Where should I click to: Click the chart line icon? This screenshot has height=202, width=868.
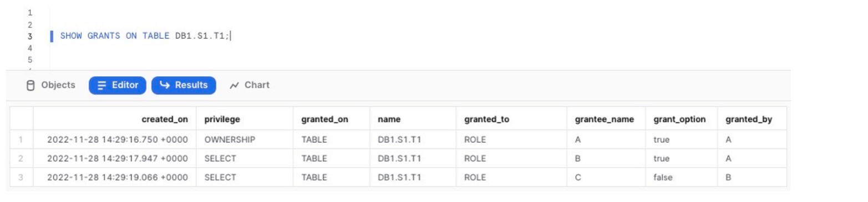[x=235, y=85]
